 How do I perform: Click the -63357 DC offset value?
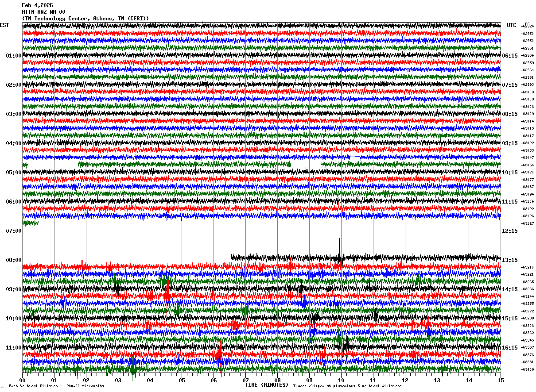[x=528, y=347]
